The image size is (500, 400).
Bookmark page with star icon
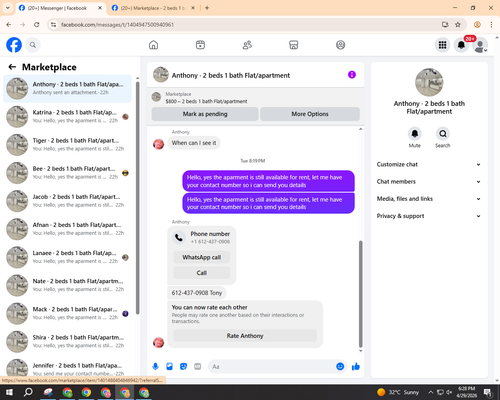[458, 25]
